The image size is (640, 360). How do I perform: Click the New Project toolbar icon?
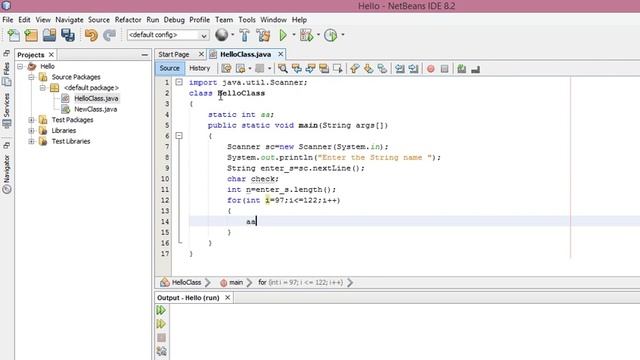point(31,35)
